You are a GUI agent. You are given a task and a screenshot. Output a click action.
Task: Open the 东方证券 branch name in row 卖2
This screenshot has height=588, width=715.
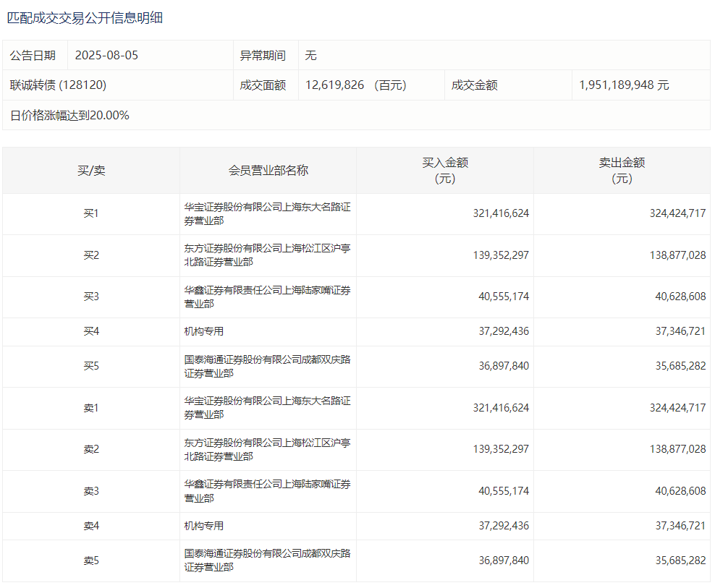point(267,449)
